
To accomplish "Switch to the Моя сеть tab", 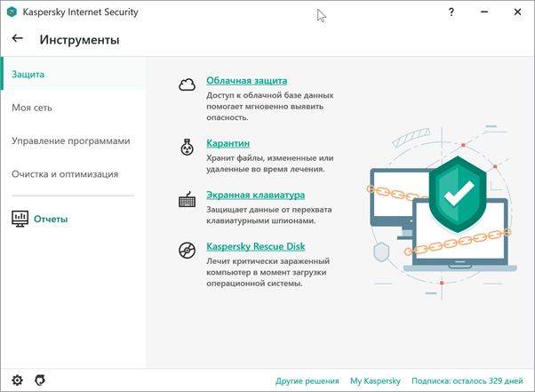I will coord(73,108).
